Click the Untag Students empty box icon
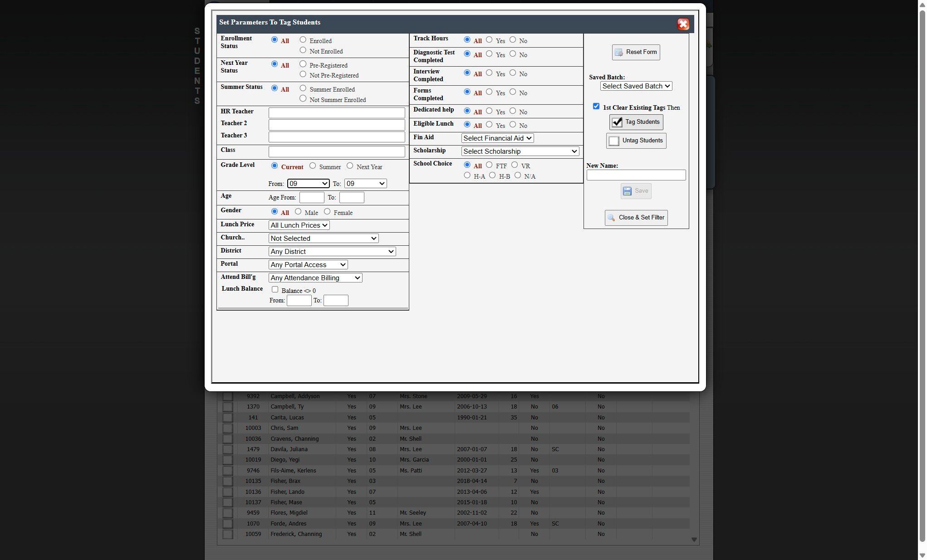Viewport: 927px width, 560px height. pyautogui.click(x=614, y=141)
